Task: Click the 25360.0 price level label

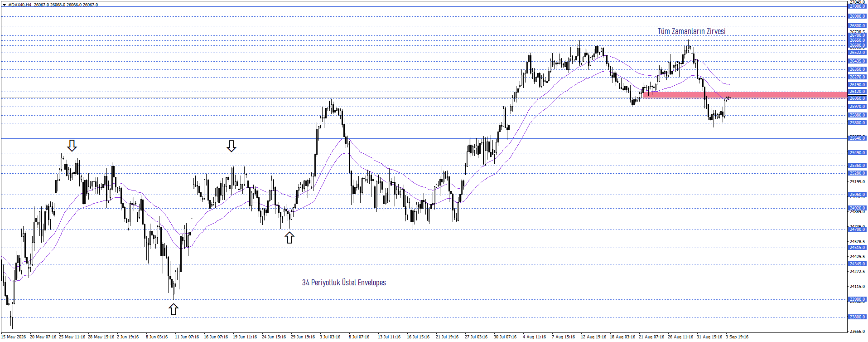Action: click(x=857, y=166)
